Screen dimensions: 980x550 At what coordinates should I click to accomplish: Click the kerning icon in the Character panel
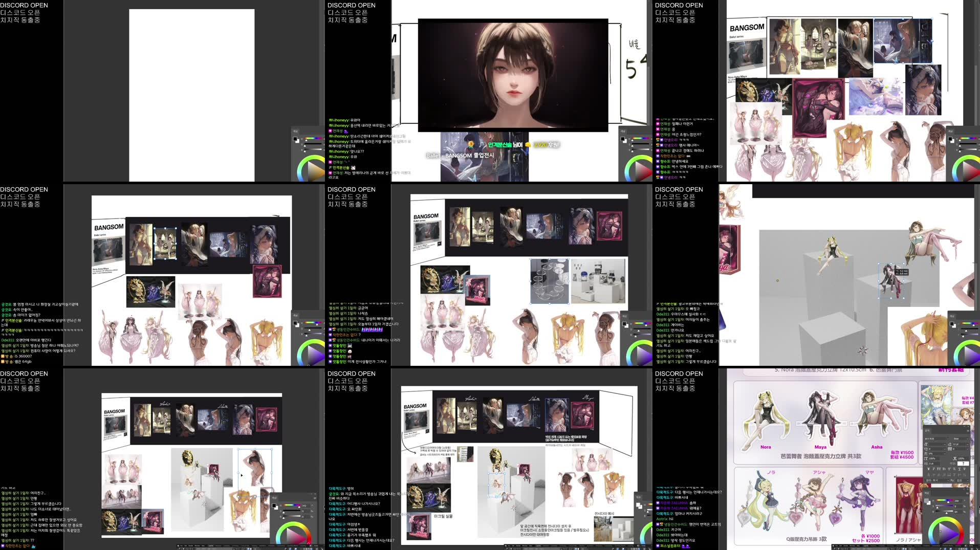[926, 449]
